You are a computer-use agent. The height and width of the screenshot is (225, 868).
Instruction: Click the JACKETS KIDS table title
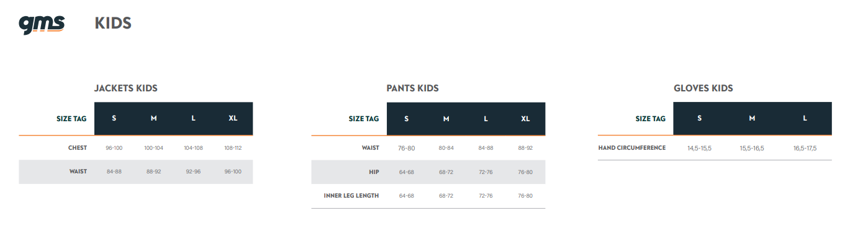coord(126,88)
